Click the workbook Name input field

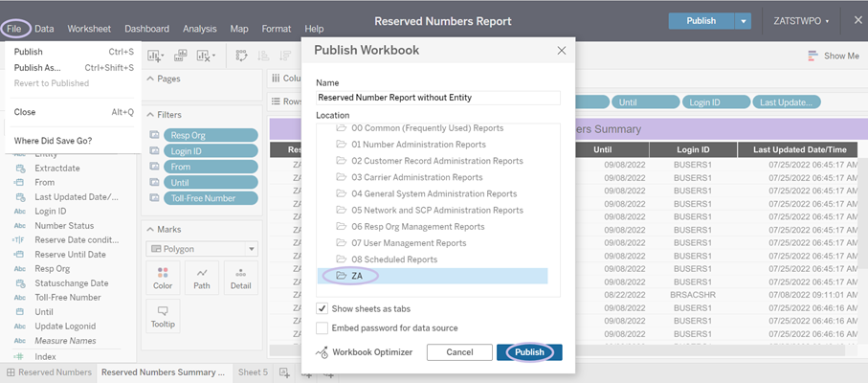pyautogui.click(x=437, y=98)
